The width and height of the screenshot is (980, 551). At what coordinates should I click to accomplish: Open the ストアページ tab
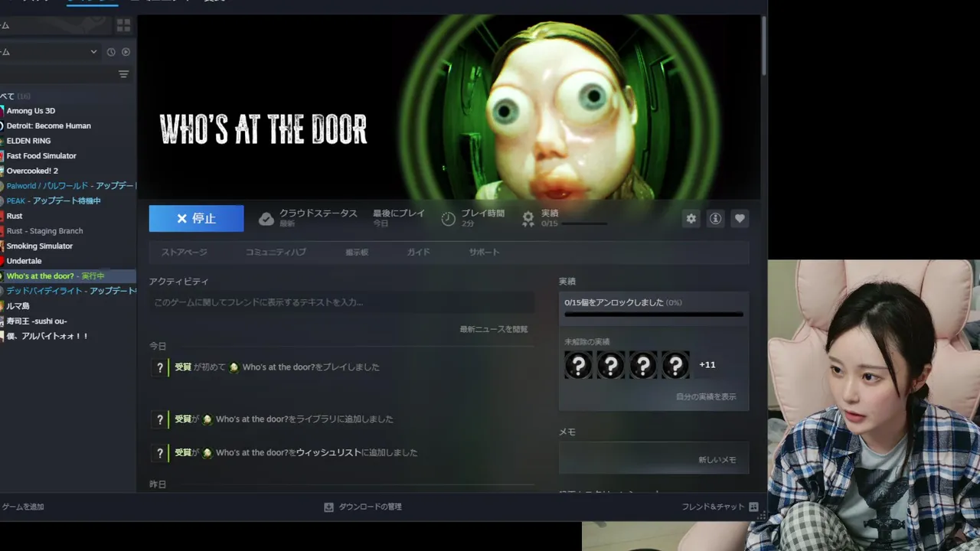tap(184, 252)
